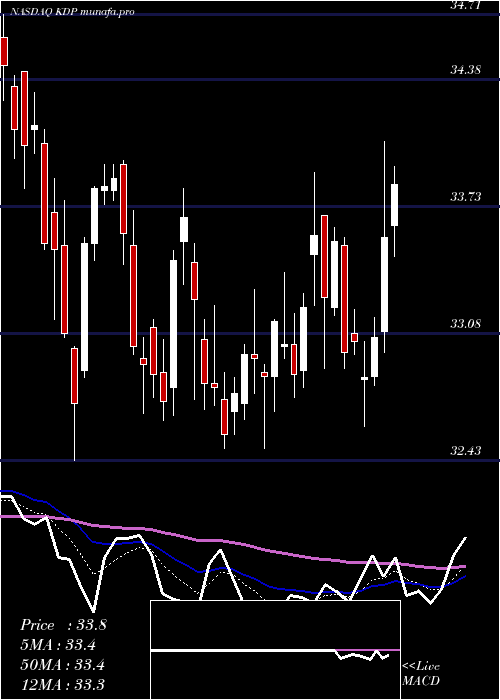
Task: Click the NASDAQ KDP munafa.pro title
Action: [72, 12]
